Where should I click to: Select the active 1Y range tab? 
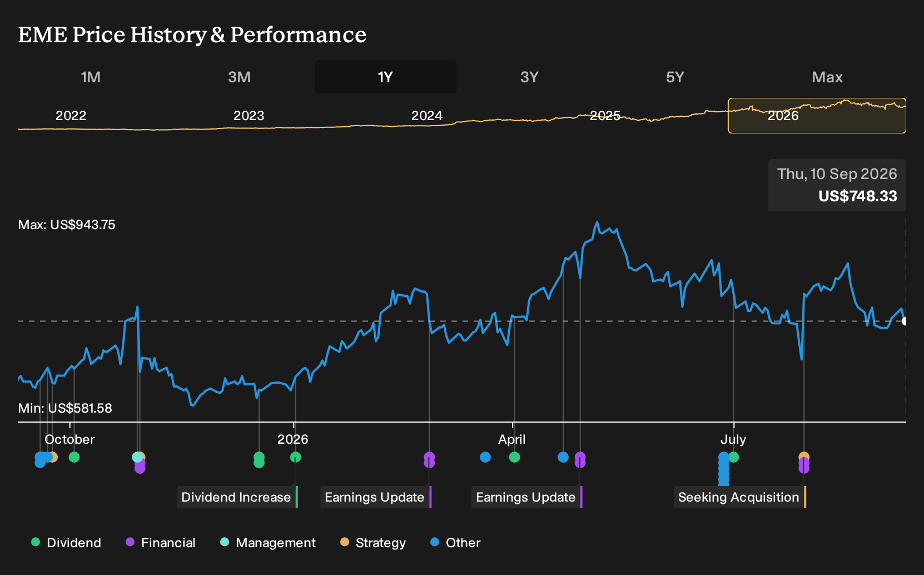[386, 77]
